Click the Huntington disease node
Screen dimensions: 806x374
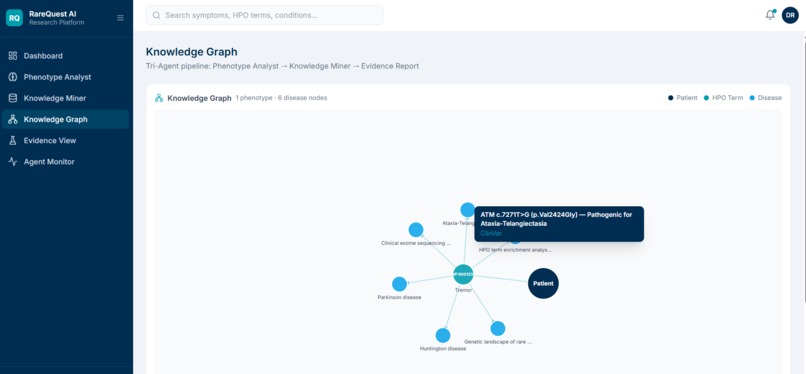pos(443,335)
